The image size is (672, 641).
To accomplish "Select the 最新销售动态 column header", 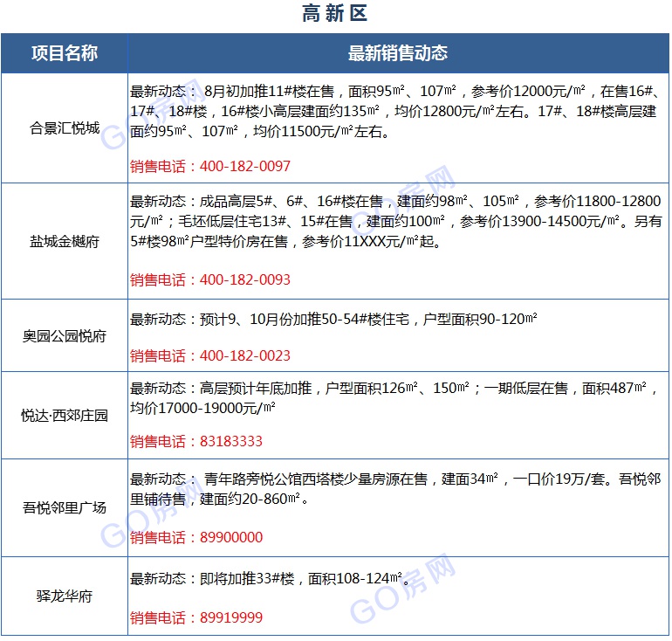I will tap(398, 53).
